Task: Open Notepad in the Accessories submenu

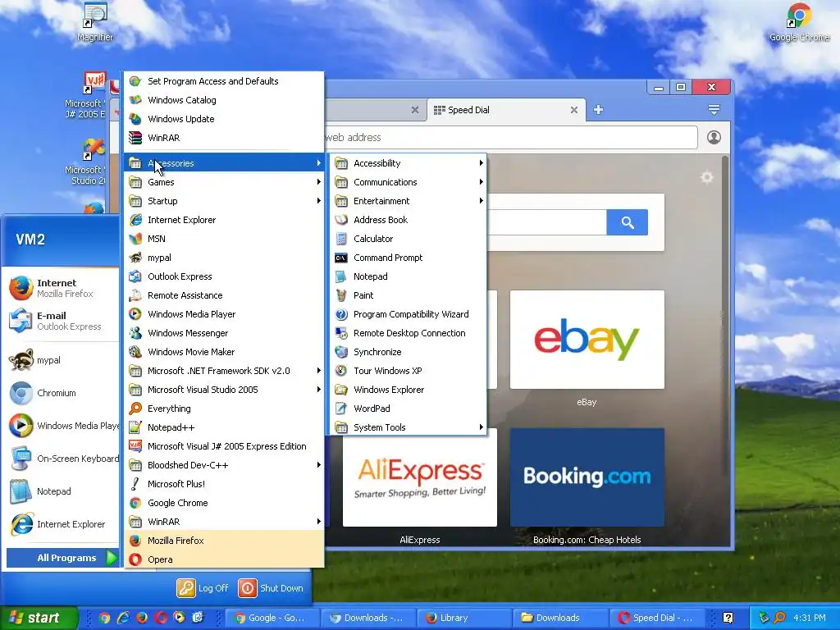Action: (x=409, y=276)
